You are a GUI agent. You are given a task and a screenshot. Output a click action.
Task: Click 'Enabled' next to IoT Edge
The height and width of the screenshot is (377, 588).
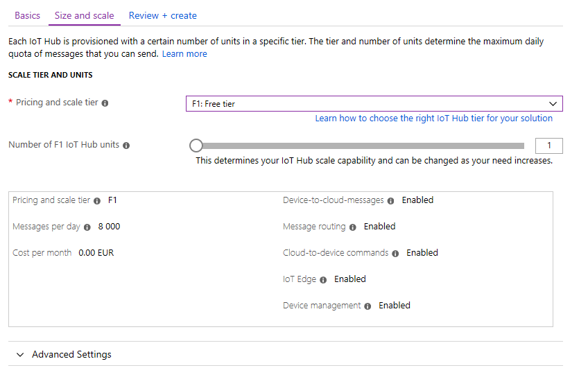pyautogui.click(x=350, y=279)
